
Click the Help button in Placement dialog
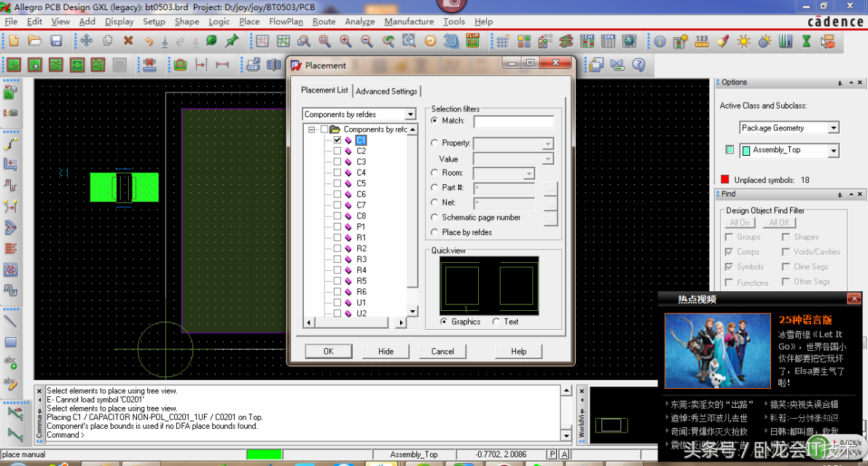tap(519, 352)
